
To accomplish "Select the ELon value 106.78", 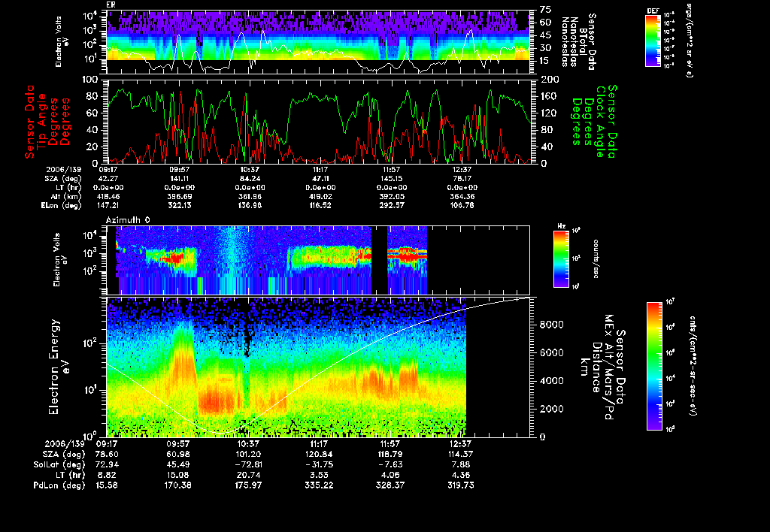I will pos(462,206).
